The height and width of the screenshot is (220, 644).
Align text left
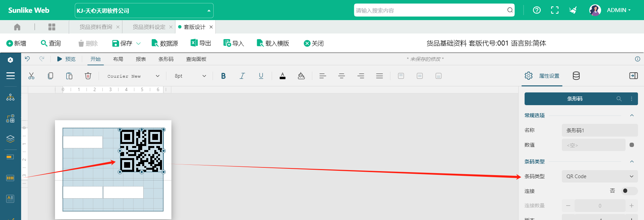[323, 76]
